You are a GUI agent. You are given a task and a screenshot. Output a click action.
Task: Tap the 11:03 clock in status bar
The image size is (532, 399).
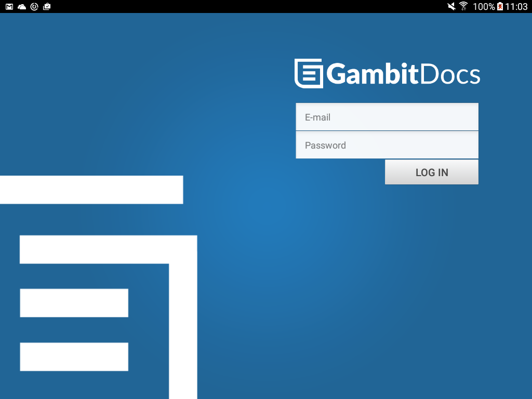click(516, 6)
